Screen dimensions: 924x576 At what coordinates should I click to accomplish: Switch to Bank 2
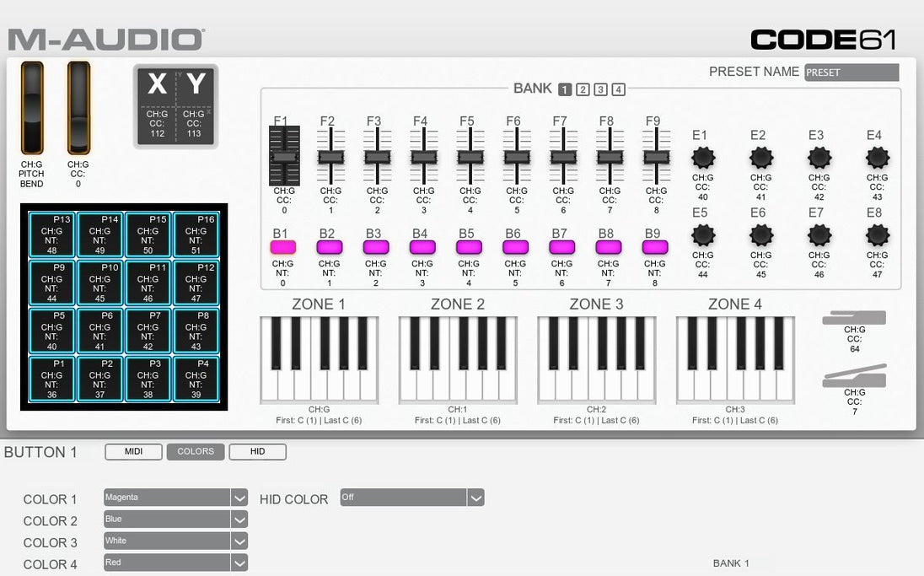tap(583, 89)
